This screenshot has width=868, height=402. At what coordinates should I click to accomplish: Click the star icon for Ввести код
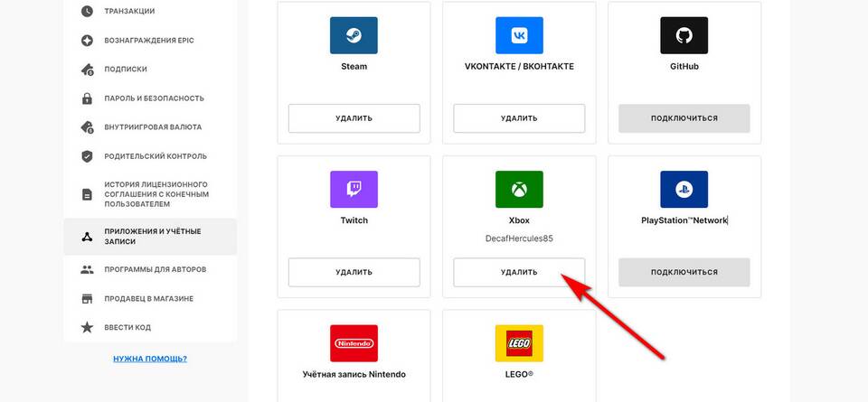click(x=87, y=327)
